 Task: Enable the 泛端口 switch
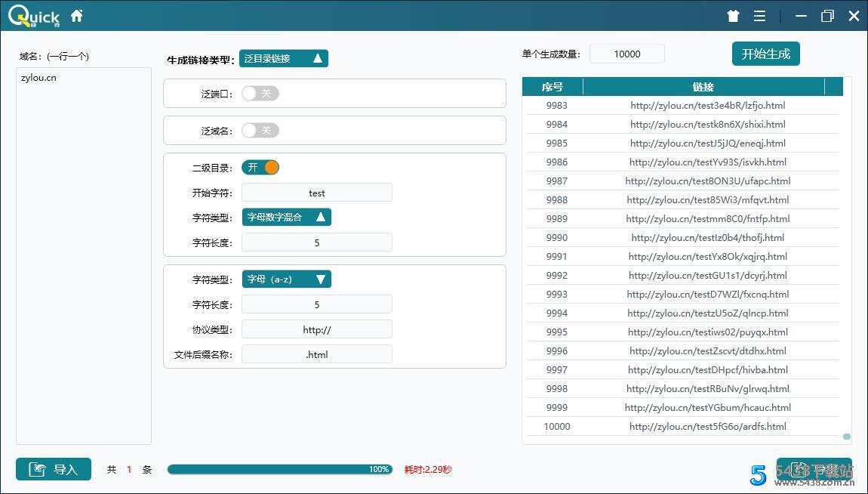click(260, 93)
